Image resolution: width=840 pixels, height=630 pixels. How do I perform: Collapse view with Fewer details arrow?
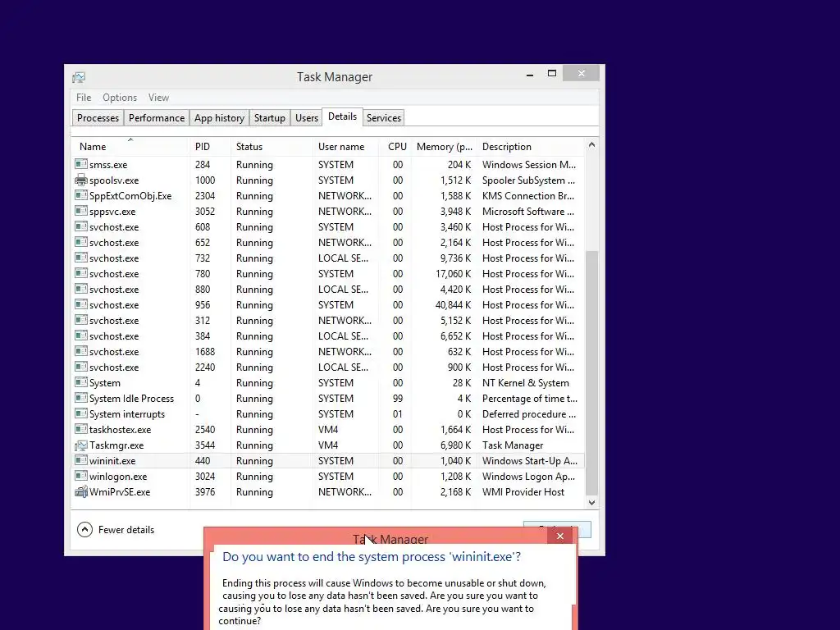[x=84, y=529]
